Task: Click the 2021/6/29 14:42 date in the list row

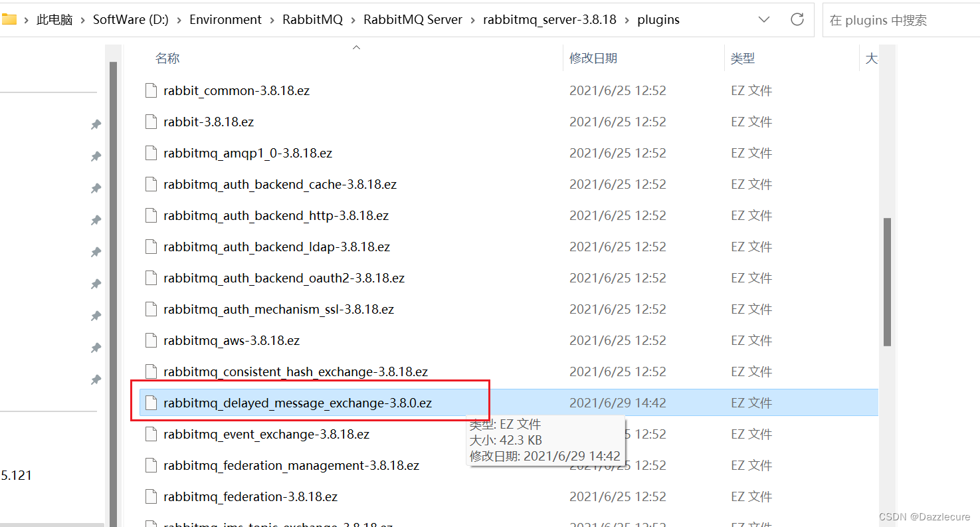Action: pos(617,403)
